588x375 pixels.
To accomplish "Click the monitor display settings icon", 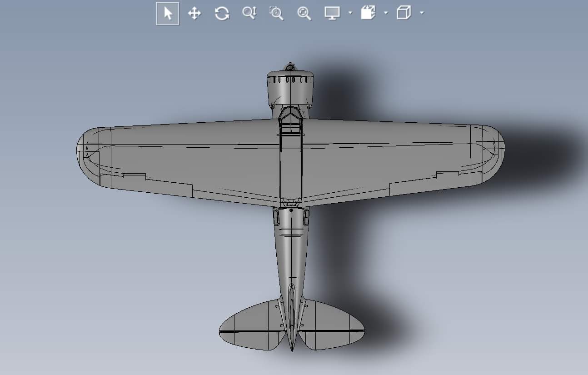I will click(x=332, y=13).
